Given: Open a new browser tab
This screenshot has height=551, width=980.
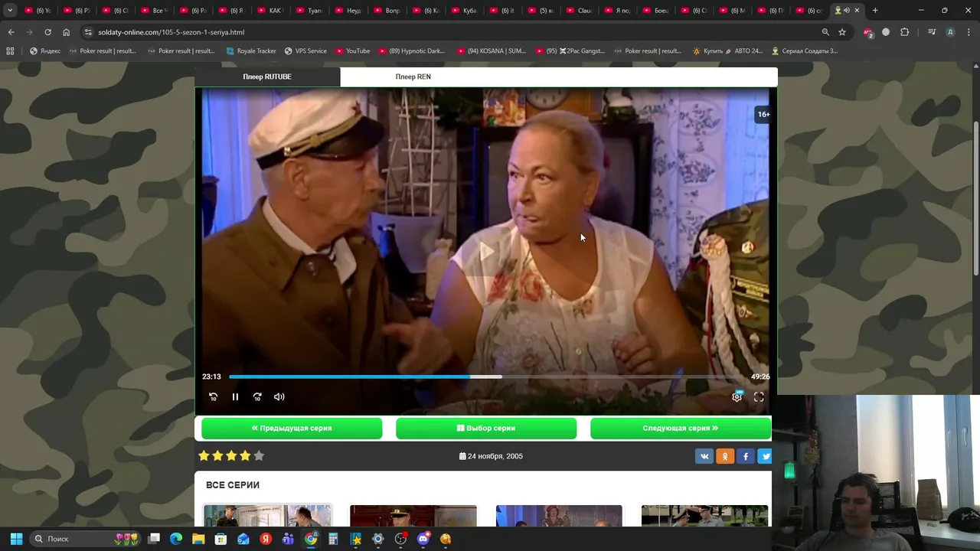Looking at the screenshot, I should pyautogui.click(x=875, y=11).
